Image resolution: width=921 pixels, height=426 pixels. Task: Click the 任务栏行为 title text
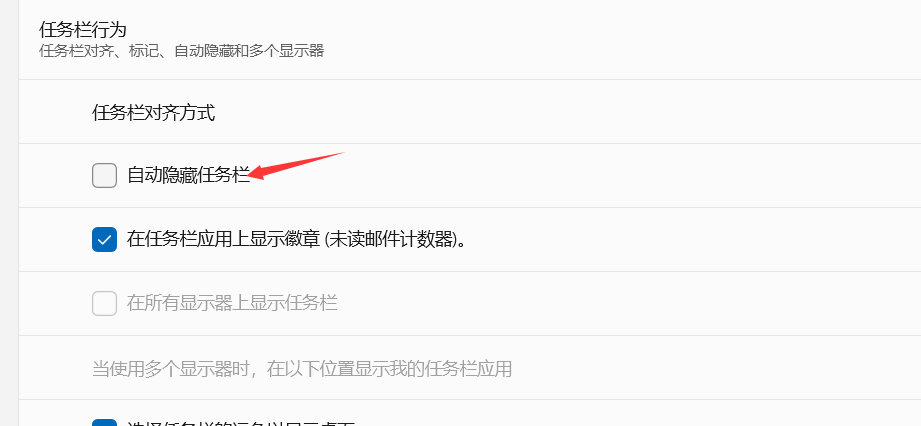click(x=83, y=29)
